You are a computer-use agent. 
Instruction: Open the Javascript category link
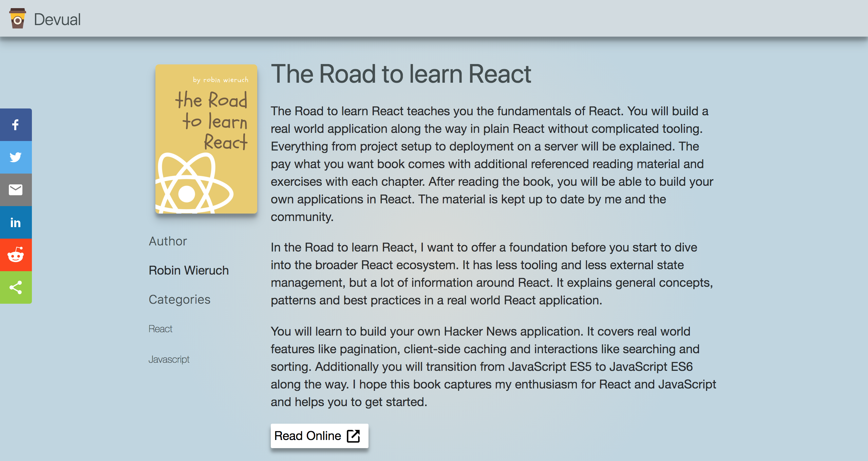[169, 359]
